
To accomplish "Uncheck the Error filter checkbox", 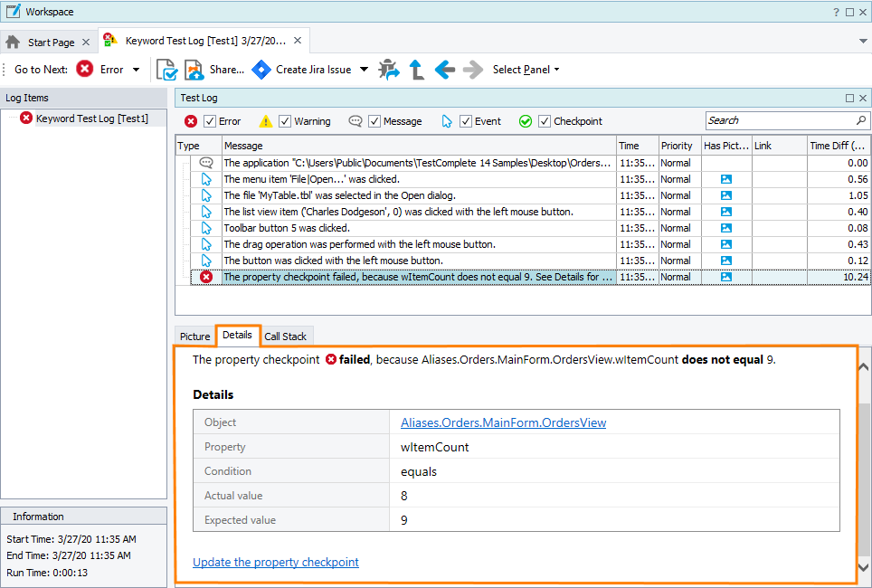I will [210, 121].
